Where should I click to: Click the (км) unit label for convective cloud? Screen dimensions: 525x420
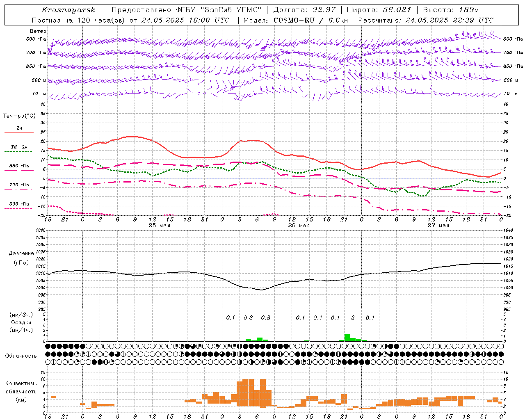(x=21, y=399)
